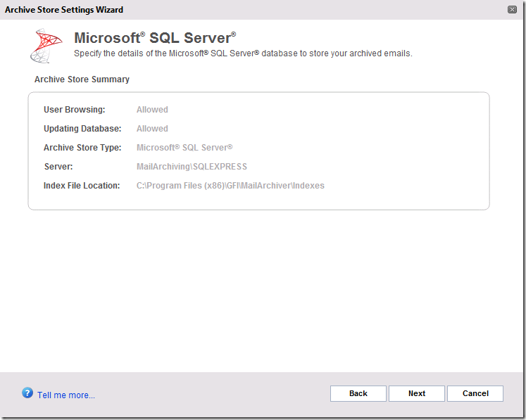
Task: Open the 'Tell me more...' help link
Action: point(66,395)
